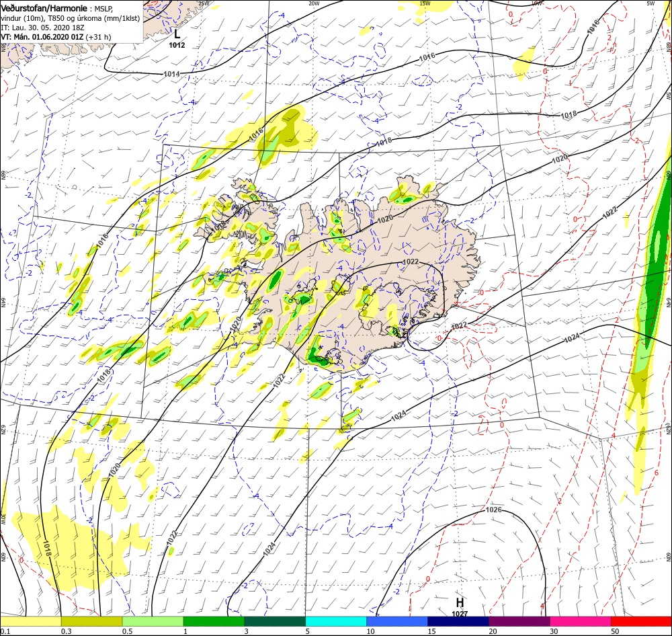Screen dimensions: 672x636
Task: Click the '(+31 h)' forecast offset text
Action: click(x=98, y=37)
